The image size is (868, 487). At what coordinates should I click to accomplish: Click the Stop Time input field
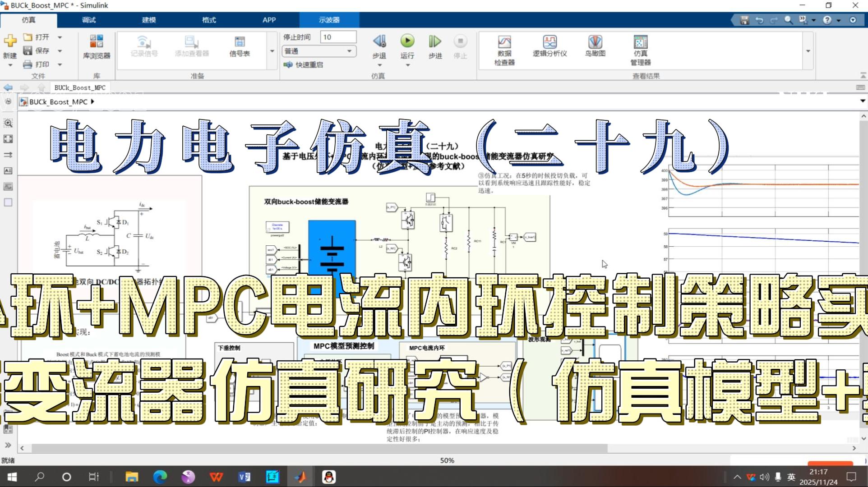pos(338,37)
